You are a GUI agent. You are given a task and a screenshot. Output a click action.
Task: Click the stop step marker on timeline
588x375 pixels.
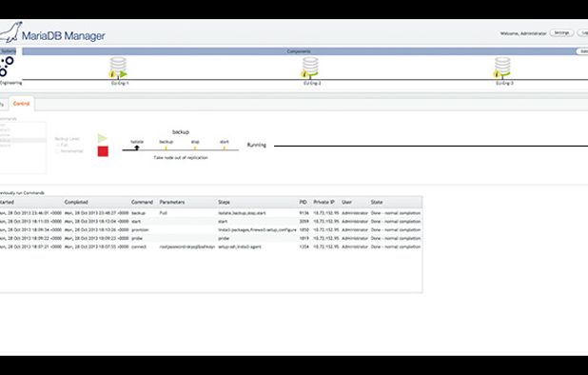pos(195,148)
